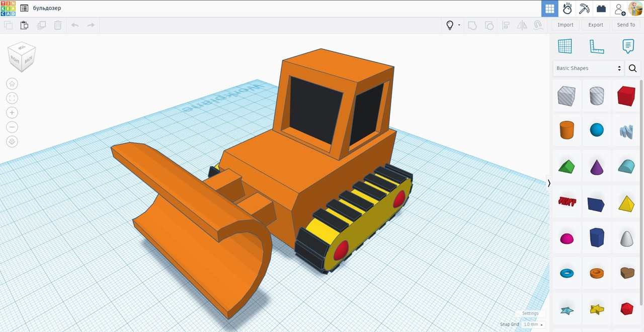Click the Import button
The width and height of the screenshot is (644, 332).
pos(566,25)
